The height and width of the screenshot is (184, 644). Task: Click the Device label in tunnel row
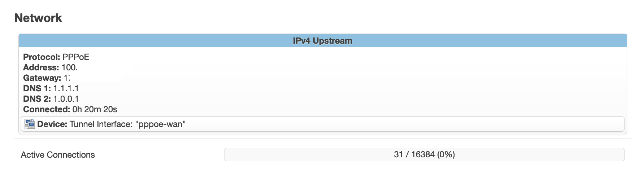click(x=52, y=124)
